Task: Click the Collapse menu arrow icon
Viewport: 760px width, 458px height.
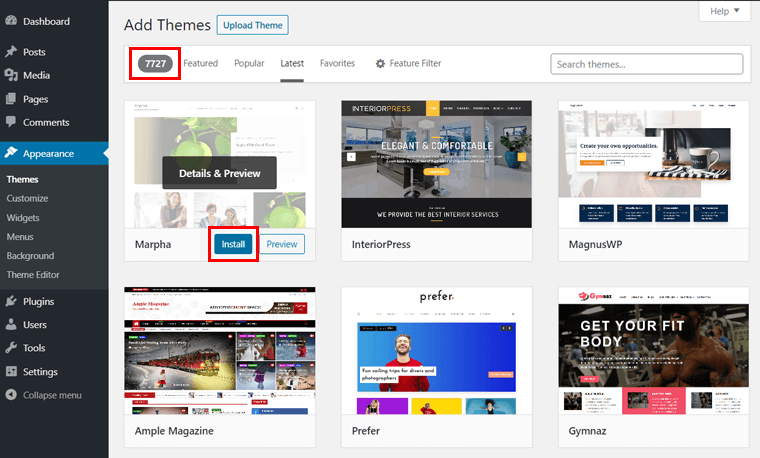Action: (x=11, y=395)
